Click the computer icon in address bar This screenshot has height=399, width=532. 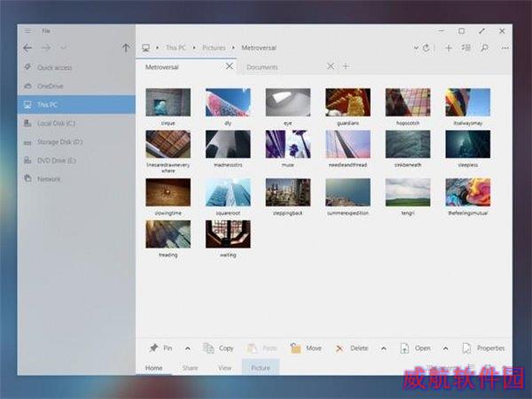[x=146, y=48]
